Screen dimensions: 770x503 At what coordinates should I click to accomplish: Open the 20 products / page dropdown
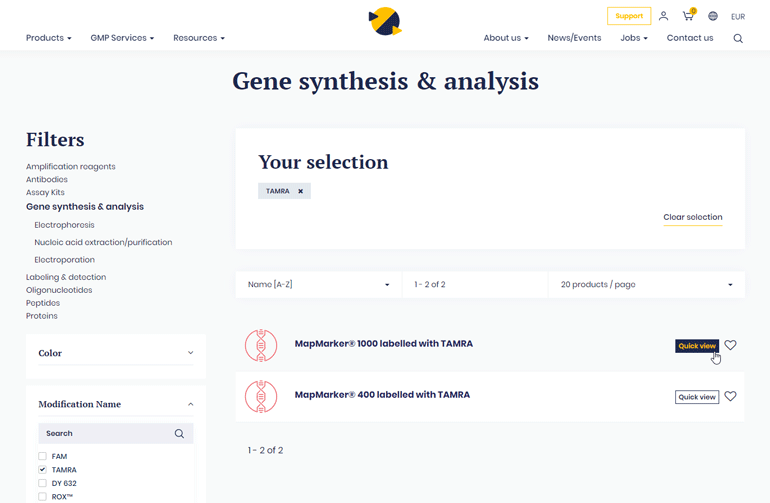point(646,285)
